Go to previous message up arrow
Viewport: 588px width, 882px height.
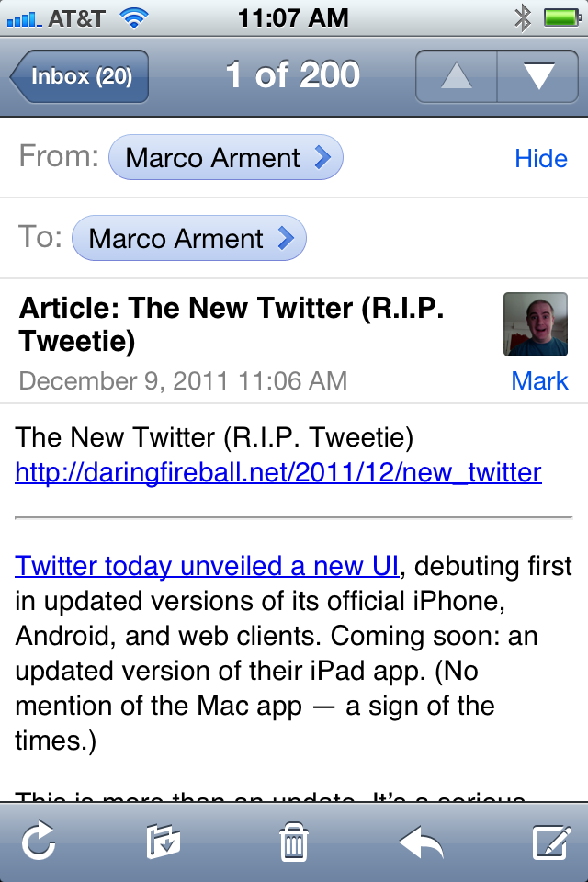click(x=457, y=76)
